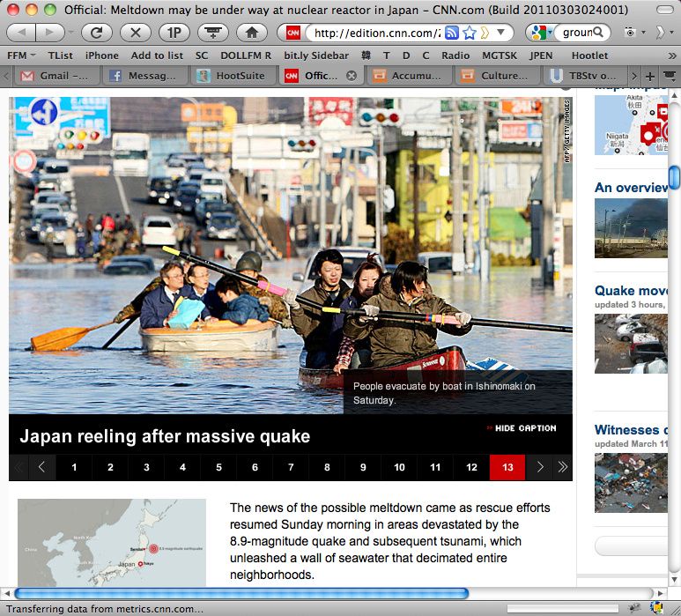Select gallery slide 12
Screen dimensions: 681x616
(471, 467)
